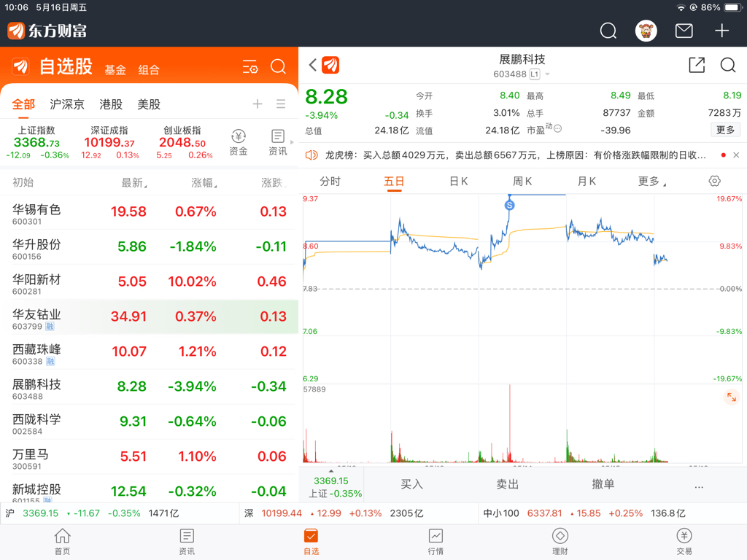Reset sorting with 初始 header
This screenshot has width=747, height=560.
pyautogui.click(x=23, y=182)
